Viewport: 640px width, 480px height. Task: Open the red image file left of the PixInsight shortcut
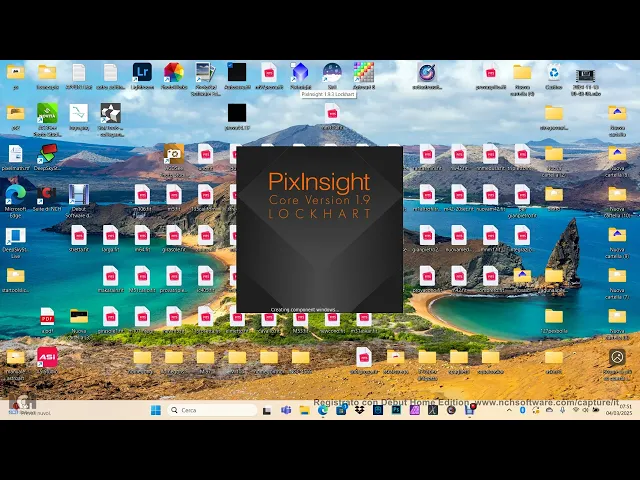tap(269, 73)
